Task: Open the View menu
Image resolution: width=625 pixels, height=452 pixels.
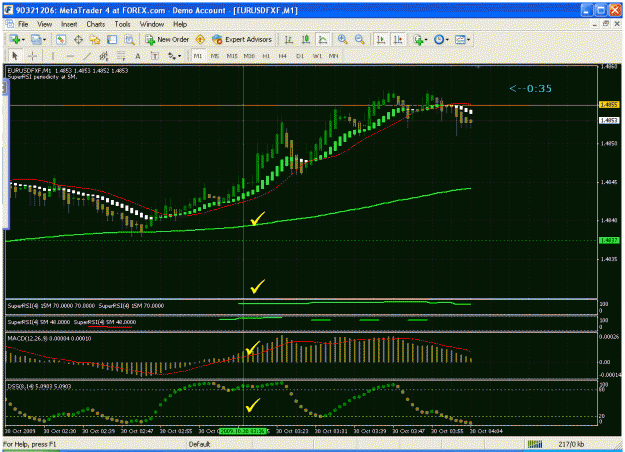Action: [45, 24]
